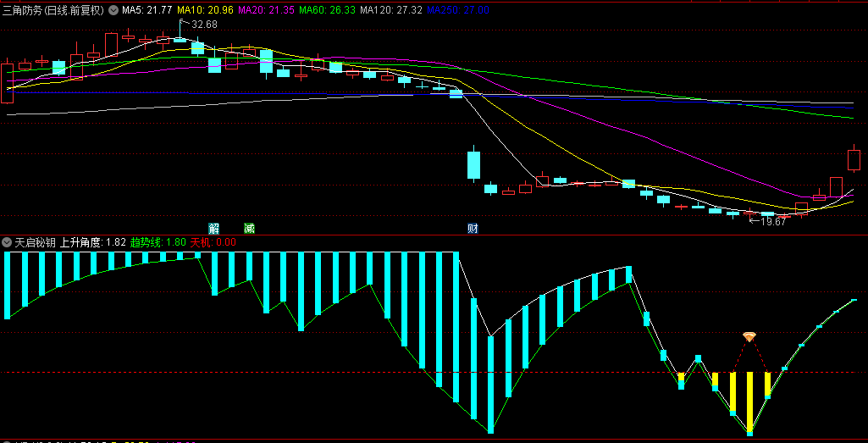Click the 天机: 0.00 value

coord(213,242)
